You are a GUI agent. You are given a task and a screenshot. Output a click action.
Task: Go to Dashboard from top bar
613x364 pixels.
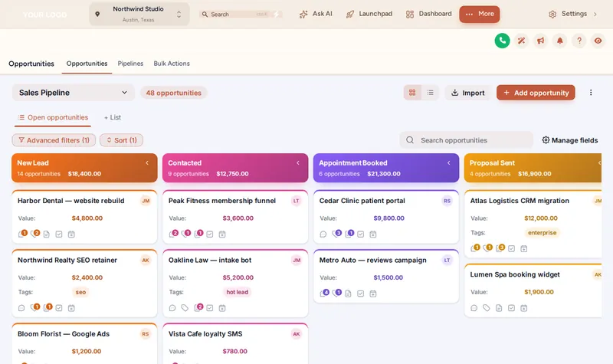tap(429, 14)
